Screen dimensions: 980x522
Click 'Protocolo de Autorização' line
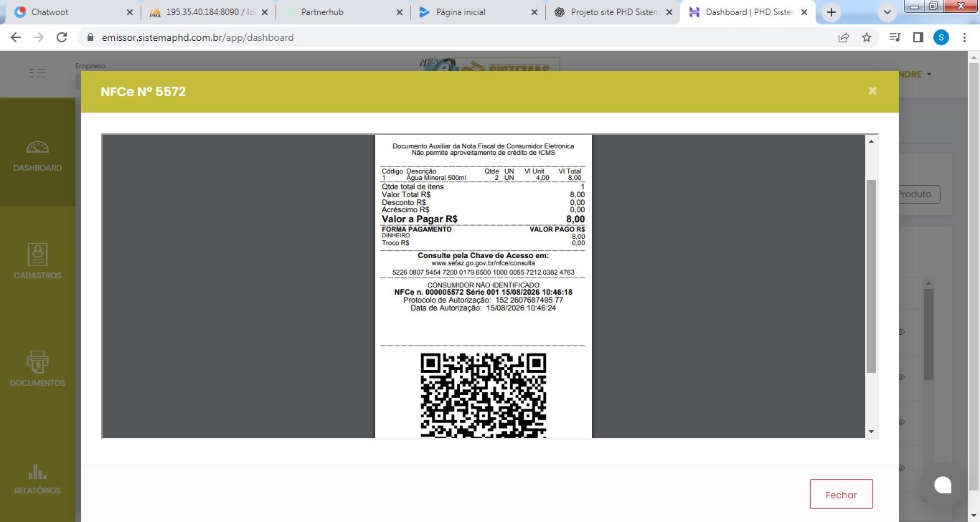(483, 300)
